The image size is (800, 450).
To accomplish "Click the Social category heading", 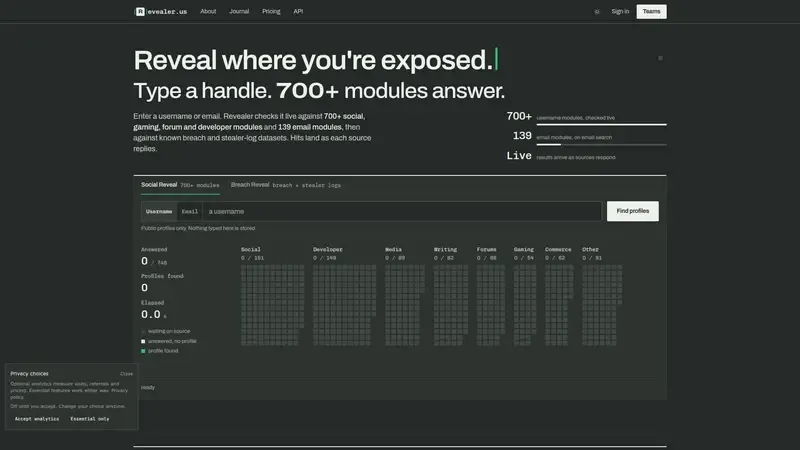I will click(251, 249).
